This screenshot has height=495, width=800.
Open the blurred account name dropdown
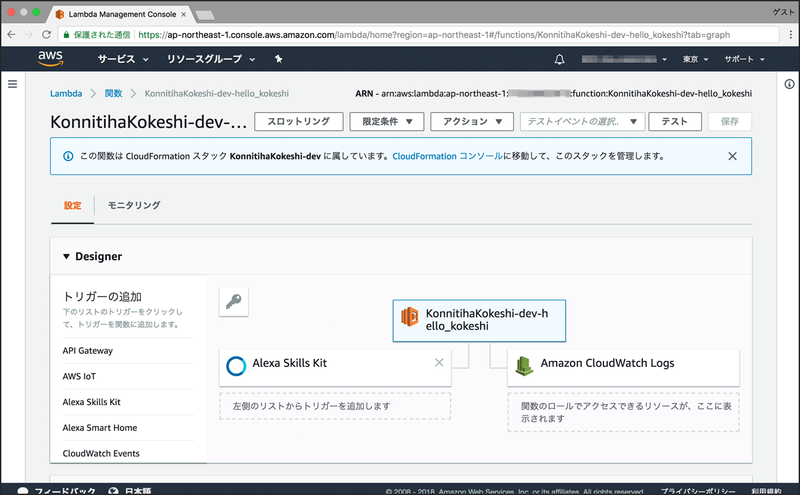coord(624,59)
